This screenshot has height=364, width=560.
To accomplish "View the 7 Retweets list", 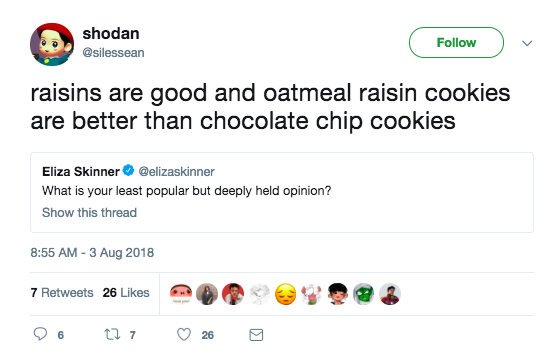I will [62, 293].
